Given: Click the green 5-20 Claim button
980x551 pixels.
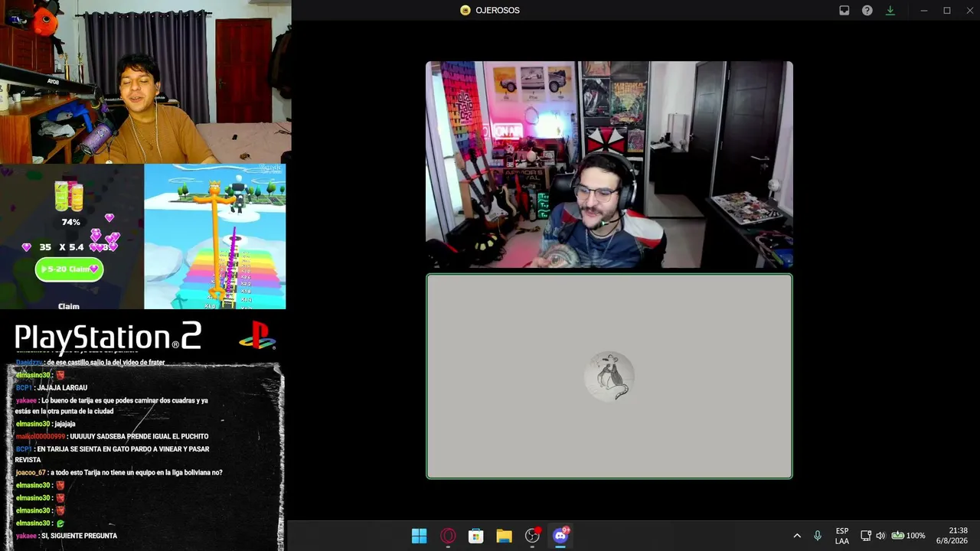Looking at the screenshot, I should tap(69, 269).
